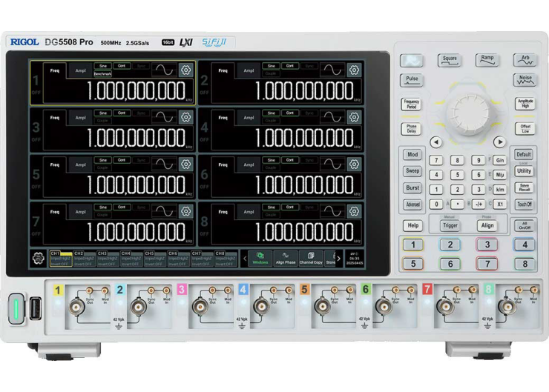Open channel 6 Cont mode selector
This screenshot has width=549, height=392.
290,160
